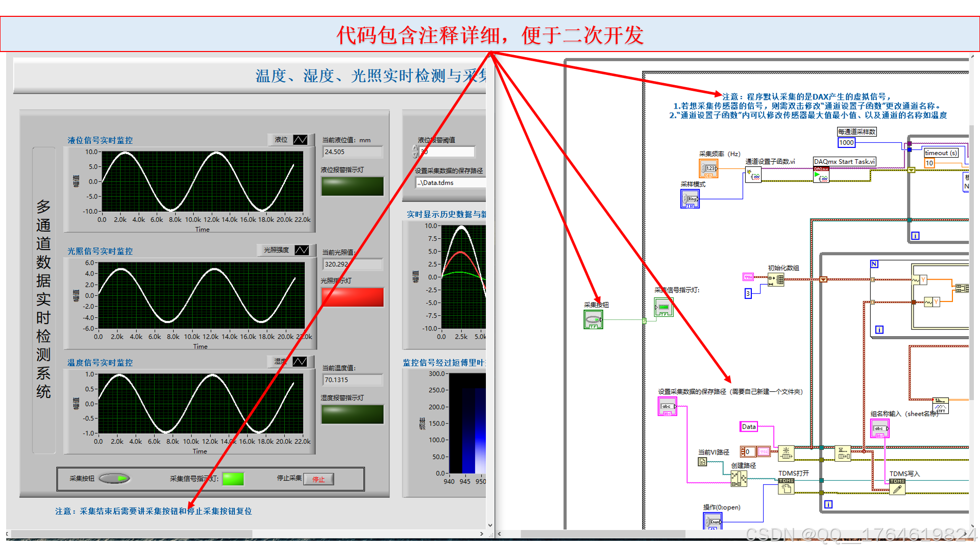Click the 液位报警阈值 increment stepper arrow
This screenshot has height=551, width=980.
415,148
